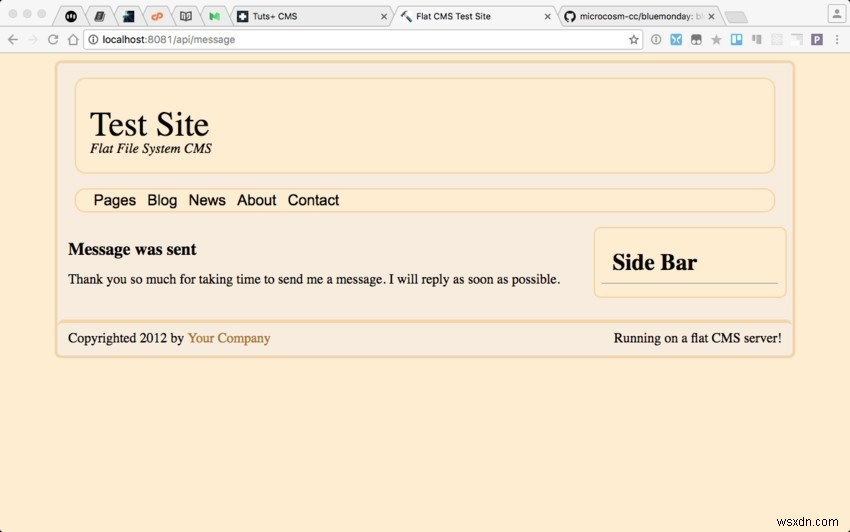
Task: Open the Contact navigation link
Action: (313, 200)
